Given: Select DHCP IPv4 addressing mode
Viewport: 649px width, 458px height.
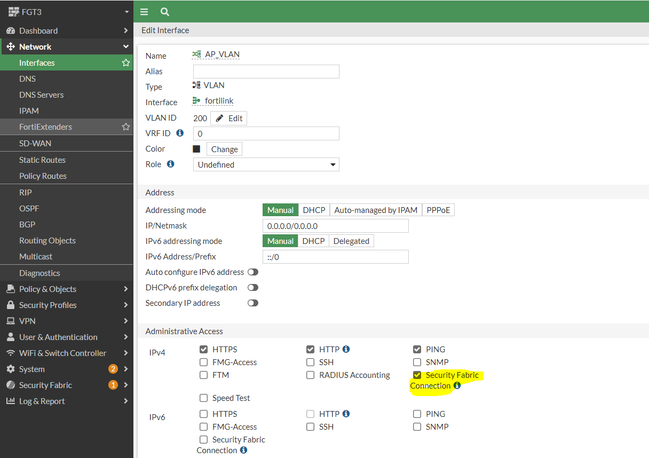Looking at the screenshot, I should pos(314,210).
